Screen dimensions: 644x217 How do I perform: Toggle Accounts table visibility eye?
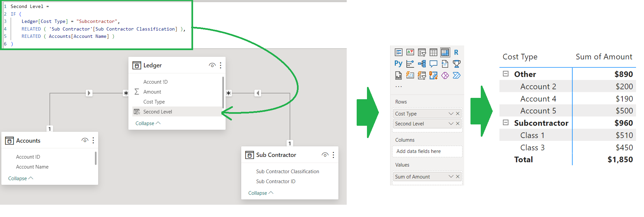(85, 140)
